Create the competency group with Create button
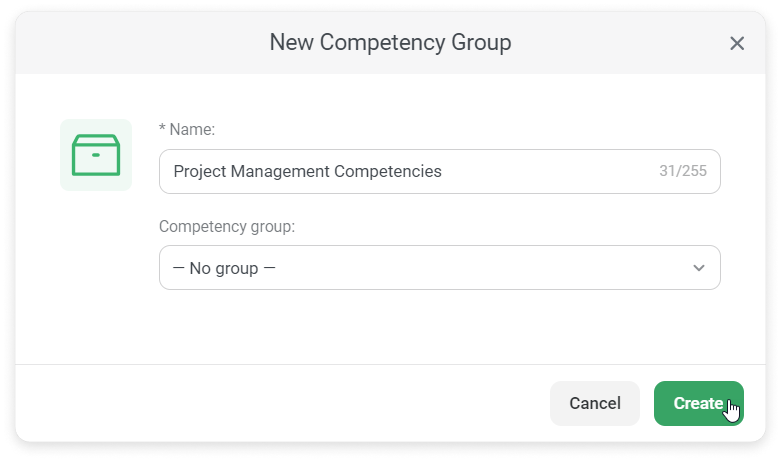The height and width of the screenshot is (461, 781). (698, 403)
